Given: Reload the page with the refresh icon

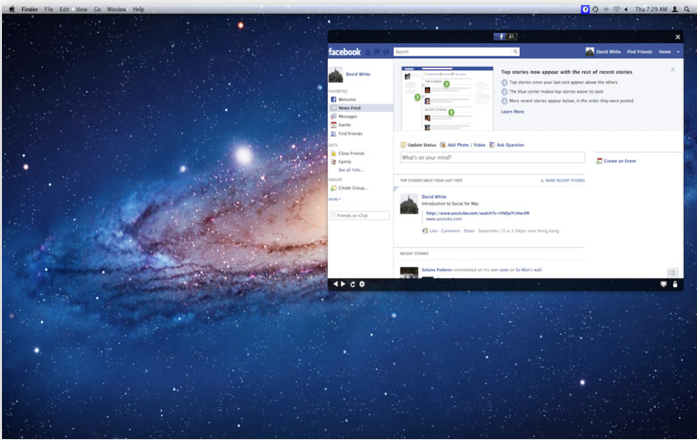Looking at the screenshot, I should [x=353, y=284].
